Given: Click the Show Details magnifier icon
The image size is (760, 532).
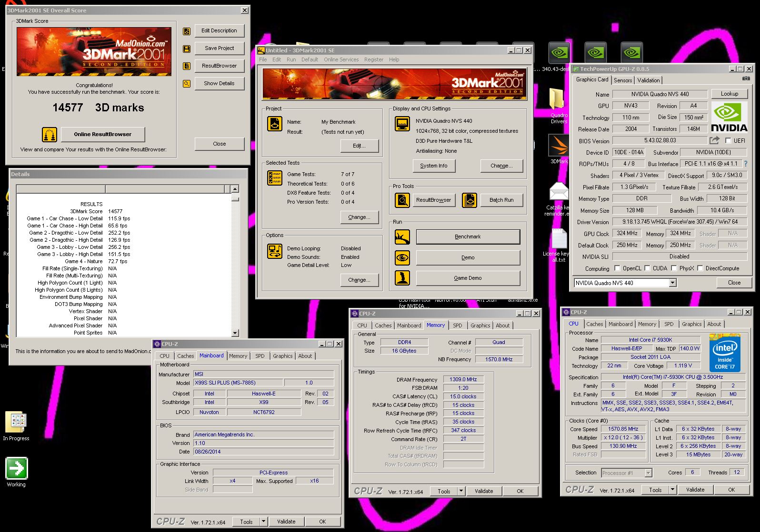Looking at the screenshot, I should point(187,84).
